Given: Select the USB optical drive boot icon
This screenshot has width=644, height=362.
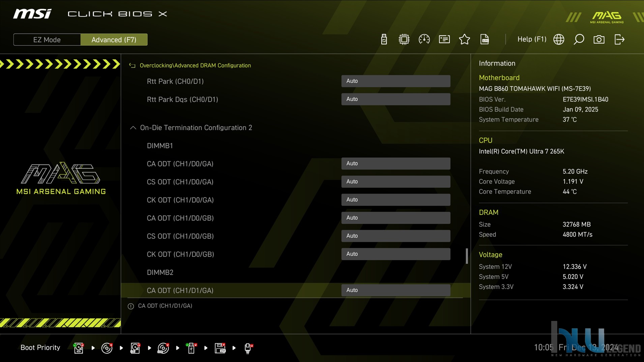Looking at the screenshot, I should coord(163,348).
